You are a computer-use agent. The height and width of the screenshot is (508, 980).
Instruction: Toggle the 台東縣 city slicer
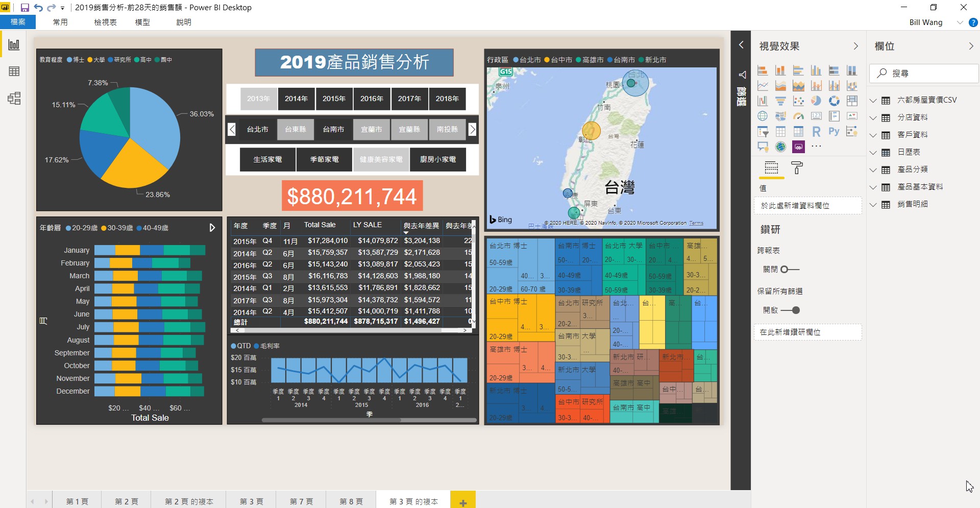click(x=296, y=129)
